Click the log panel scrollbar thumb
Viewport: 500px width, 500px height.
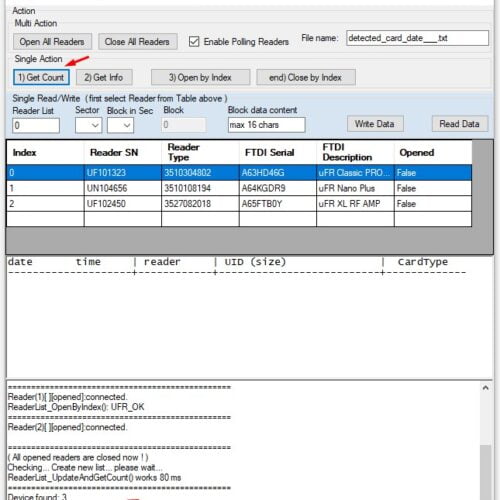(x=486, y=472)
